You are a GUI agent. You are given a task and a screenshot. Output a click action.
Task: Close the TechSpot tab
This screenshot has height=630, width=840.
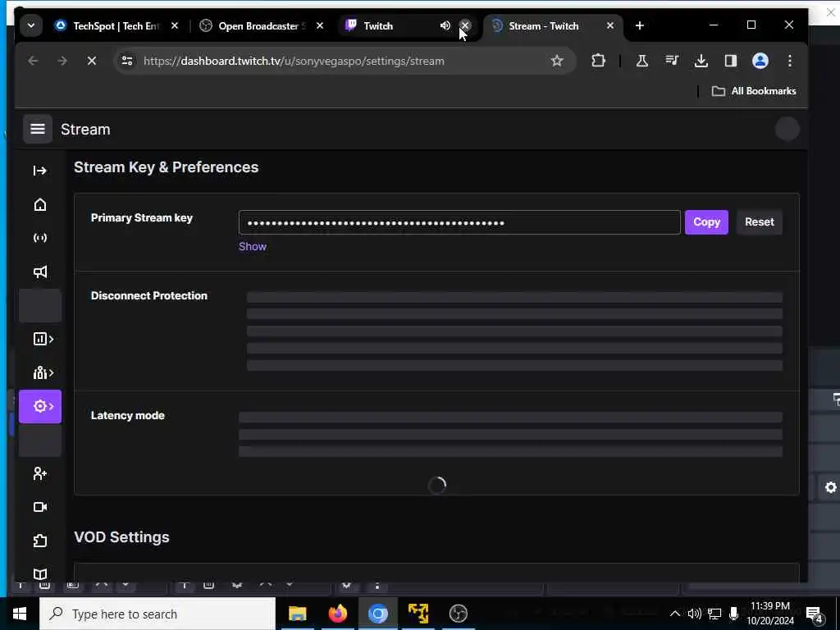174,25
